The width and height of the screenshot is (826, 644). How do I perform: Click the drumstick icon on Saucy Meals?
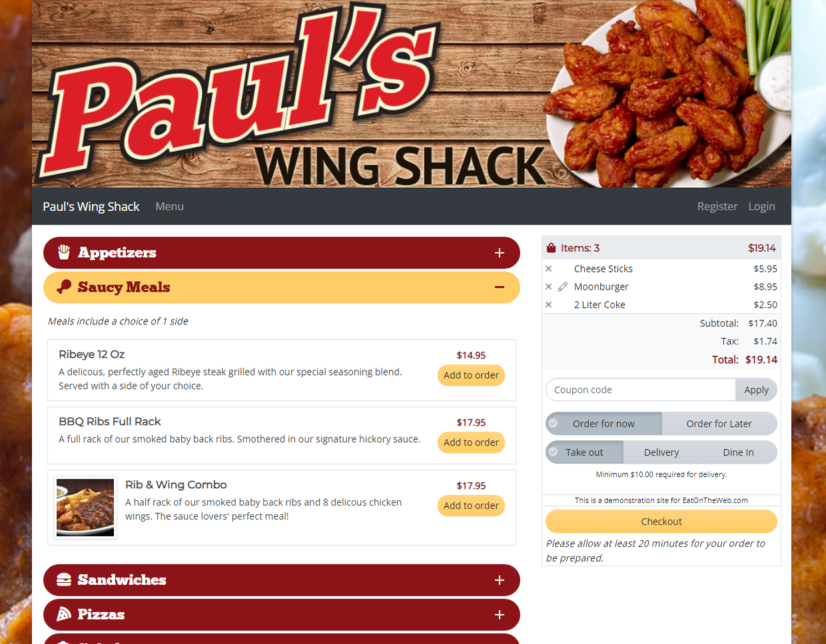pos(64,287)
